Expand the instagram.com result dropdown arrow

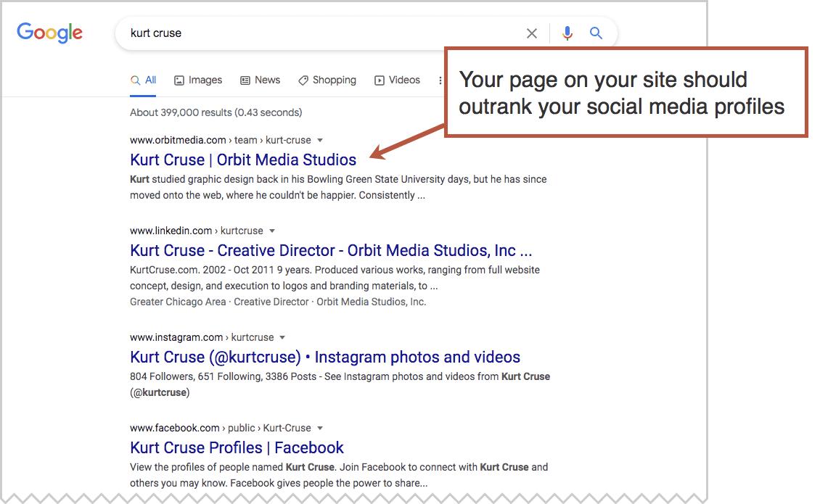(282, 337)
